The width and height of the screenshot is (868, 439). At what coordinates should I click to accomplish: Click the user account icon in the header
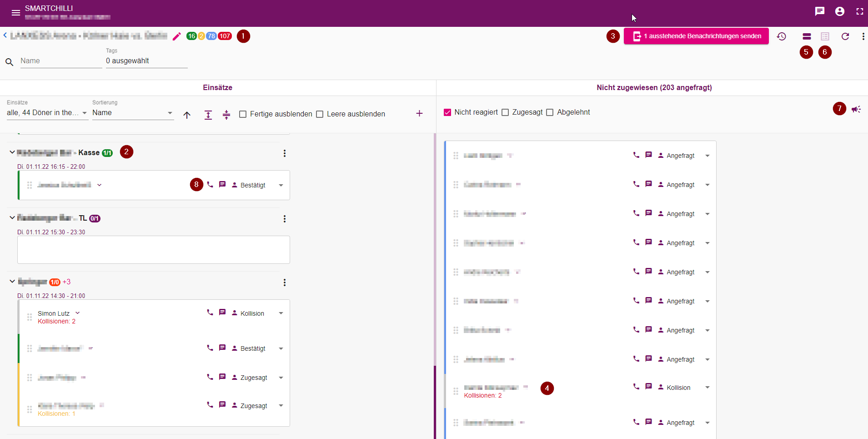[840, 11]
